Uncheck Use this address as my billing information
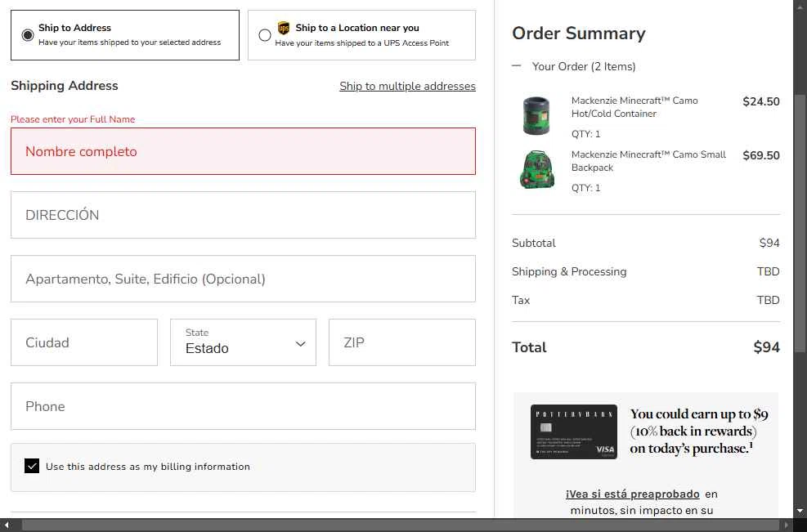The width and height of the screenshot is (807, 532). 32,467
